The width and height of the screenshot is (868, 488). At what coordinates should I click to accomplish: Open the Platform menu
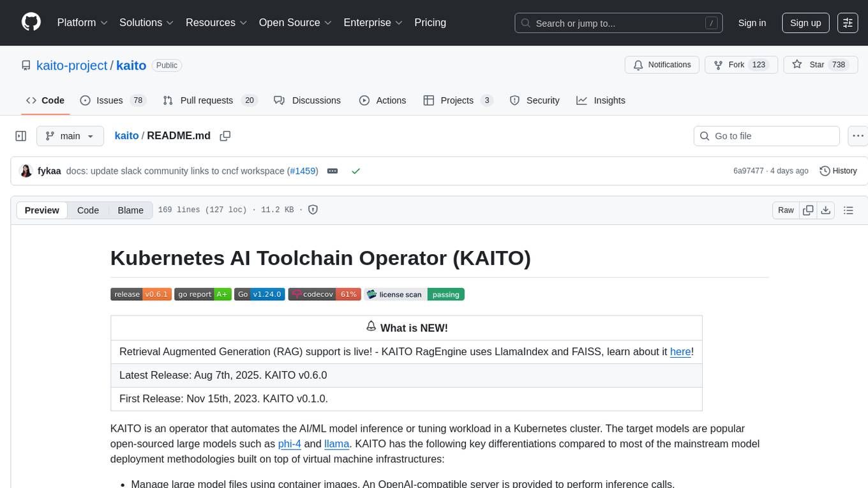click(82, 22)
